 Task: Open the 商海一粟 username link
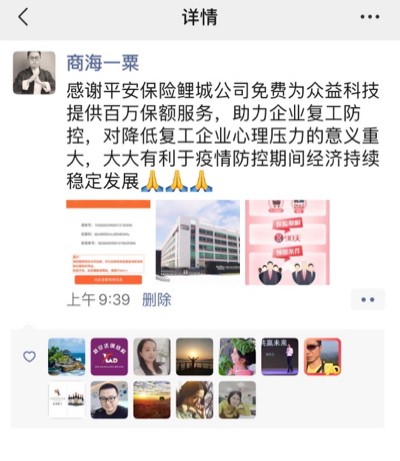pyautogui.click(x=103, y=63)
